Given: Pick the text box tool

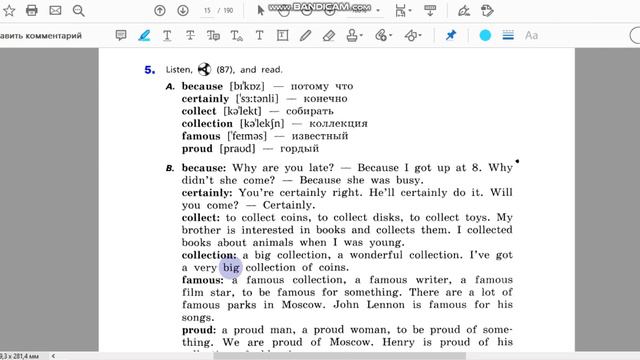Looking at the screenshot, I should pyautogui.click(x=282, y=36).
